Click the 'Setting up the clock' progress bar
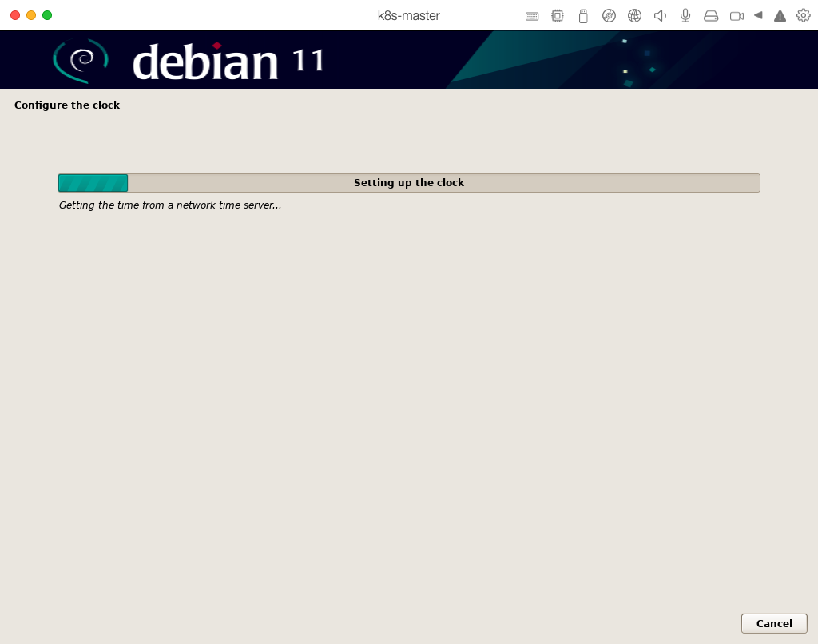Screen dimensions: 818x644 (408, 183)
